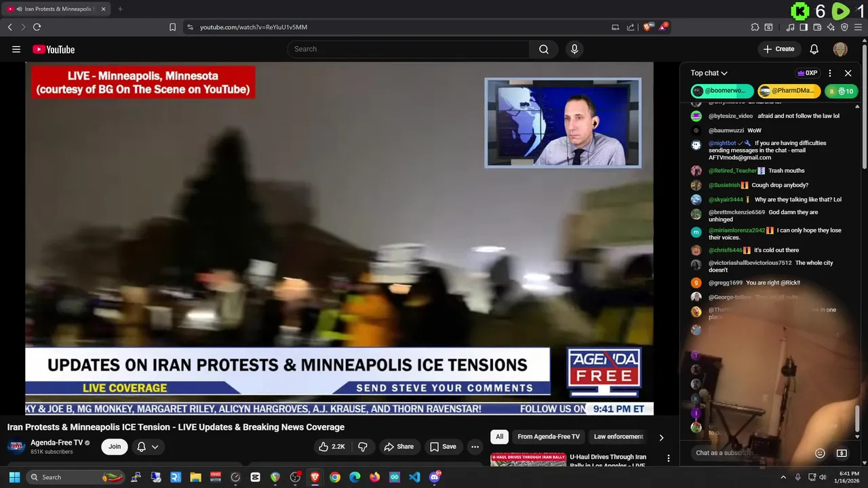The width and height of the screenshot is (868, 488).
Task: Open the Brave VPN shield icon
Action: point(844,27)
